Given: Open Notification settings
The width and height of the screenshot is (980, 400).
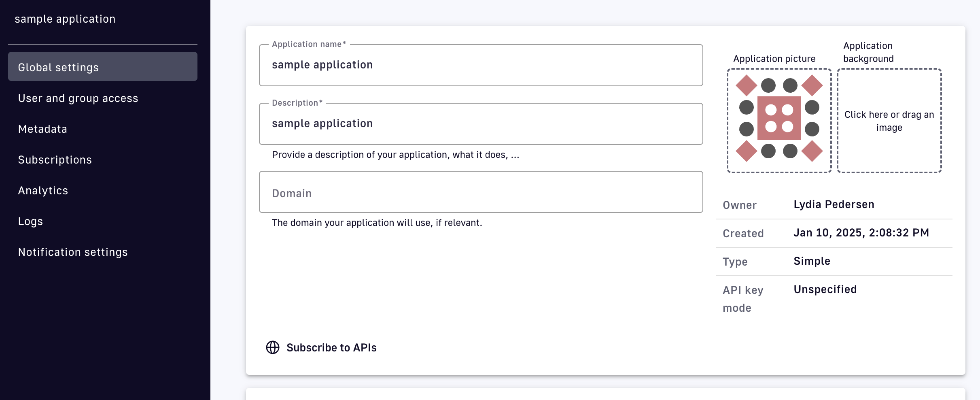Looking at the screenshot, I should tap(73, 252).
